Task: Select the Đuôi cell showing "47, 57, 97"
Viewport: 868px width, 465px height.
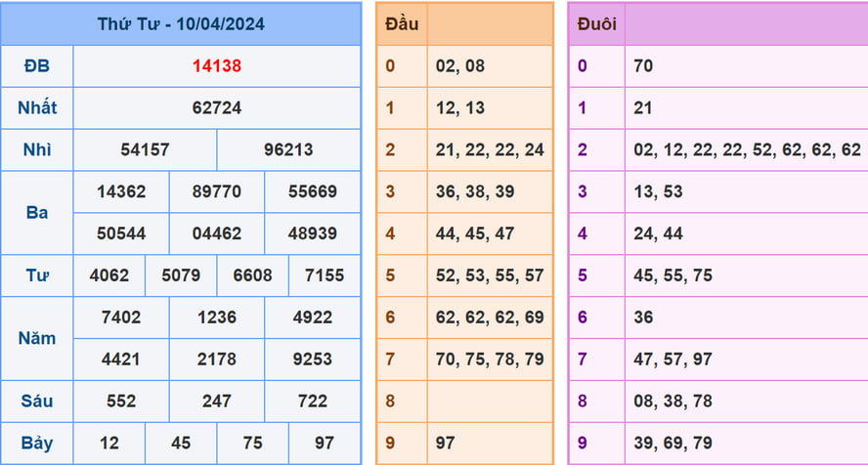Action: click(x=744, y=359)
